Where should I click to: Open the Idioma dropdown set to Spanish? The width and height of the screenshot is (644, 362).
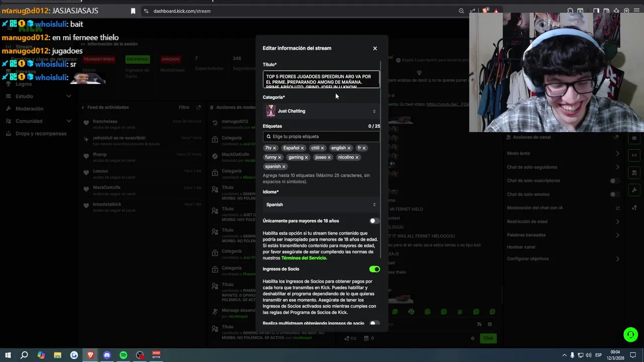pos(321,205)
